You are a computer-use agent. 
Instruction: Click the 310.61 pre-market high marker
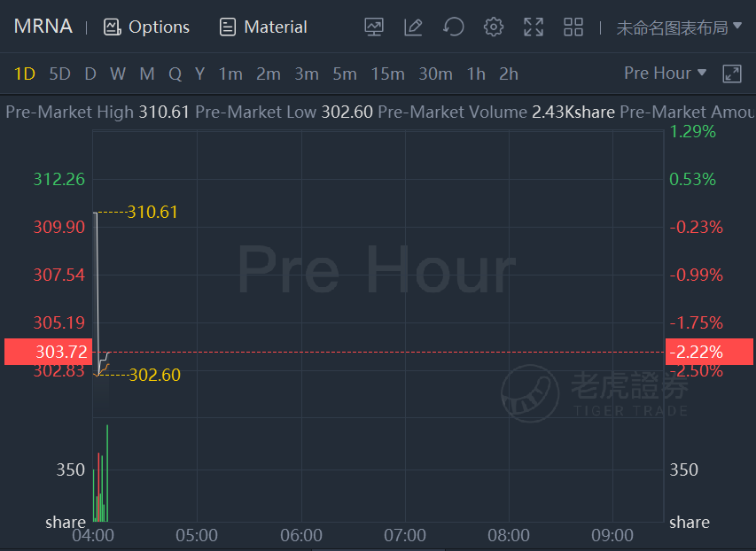(152, 212)
